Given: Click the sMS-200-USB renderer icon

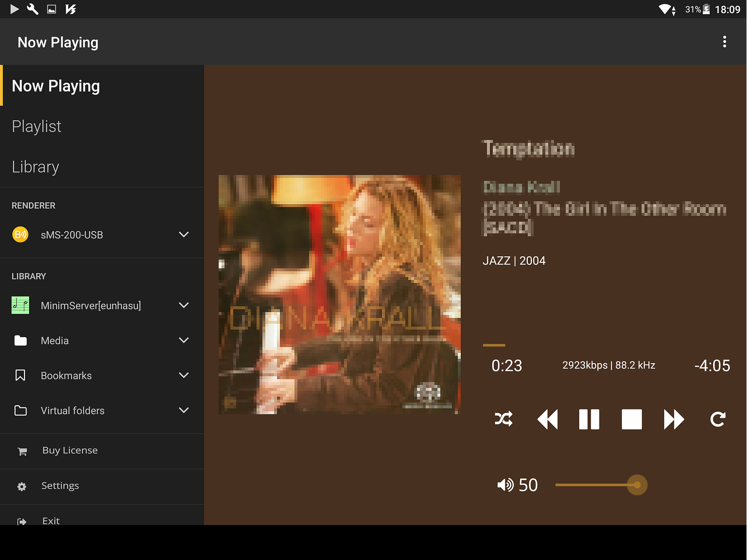Looking at the screenshot, I should (x=20, y=234).
